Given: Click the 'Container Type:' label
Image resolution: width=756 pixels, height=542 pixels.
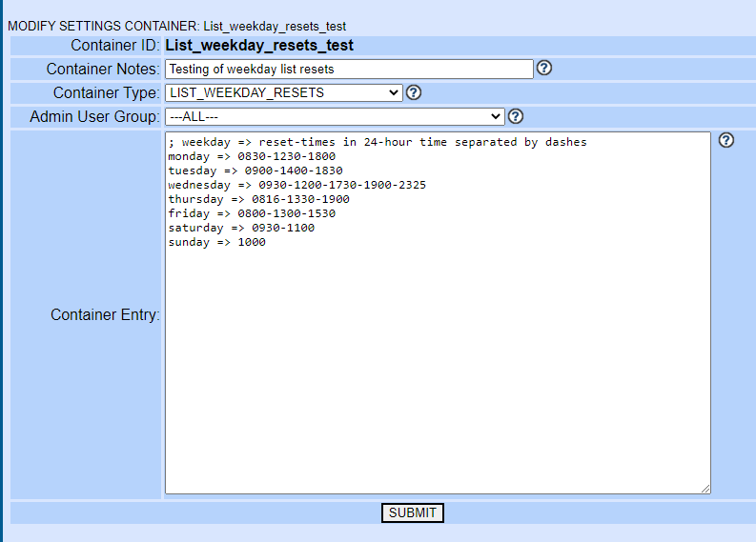Looking at the screenshot, I should coord(106,92).
